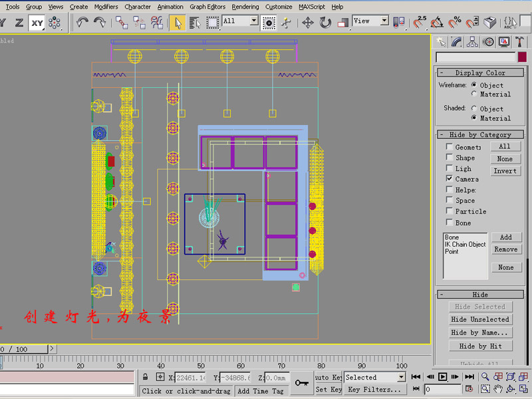Enable the Geometry hide checkbox
Viewport: 532px width, 399px height.
click(x=450, y=147)
